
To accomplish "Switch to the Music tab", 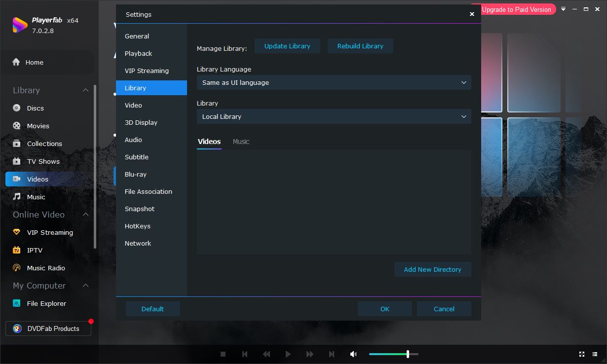I will [241, 142].
